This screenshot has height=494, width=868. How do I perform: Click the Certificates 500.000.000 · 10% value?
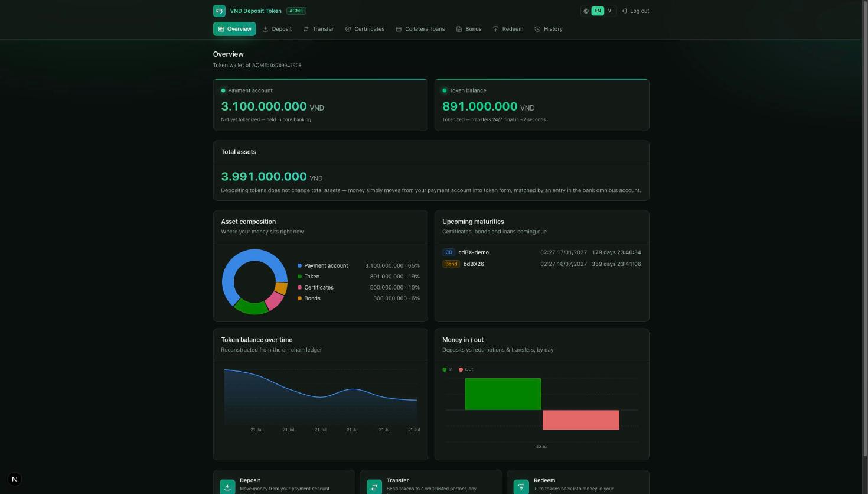pos(395,288)
